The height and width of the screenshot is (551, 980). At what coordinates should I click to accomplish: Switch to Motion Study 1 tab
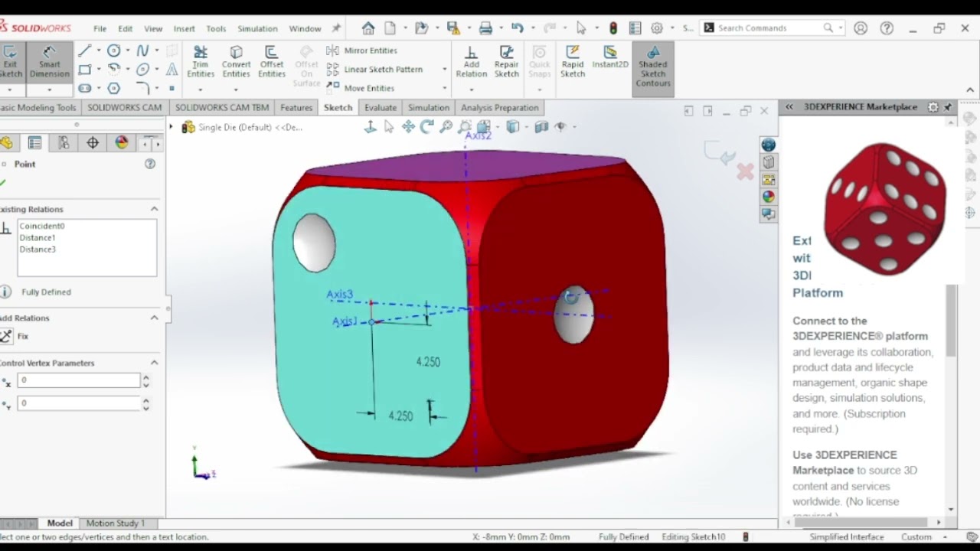tap(115, 523)
